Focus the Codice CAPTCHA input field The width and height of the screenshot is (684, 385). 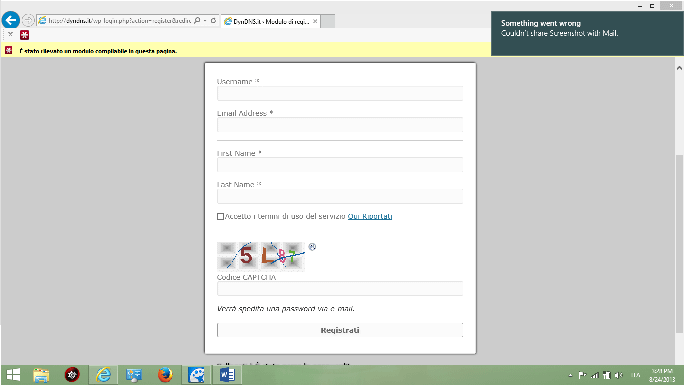[340, 289]
